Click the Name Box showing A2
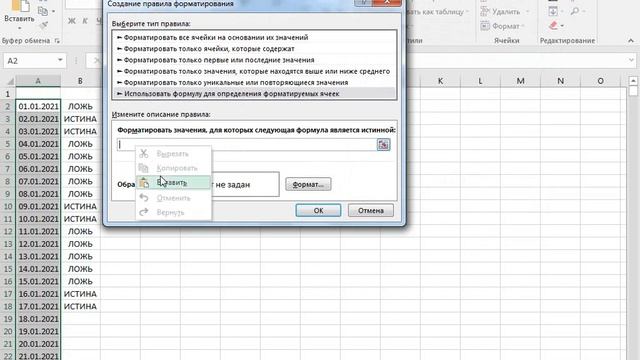The height and width of the screenshot is (360, 640). [x=30, y=60]
